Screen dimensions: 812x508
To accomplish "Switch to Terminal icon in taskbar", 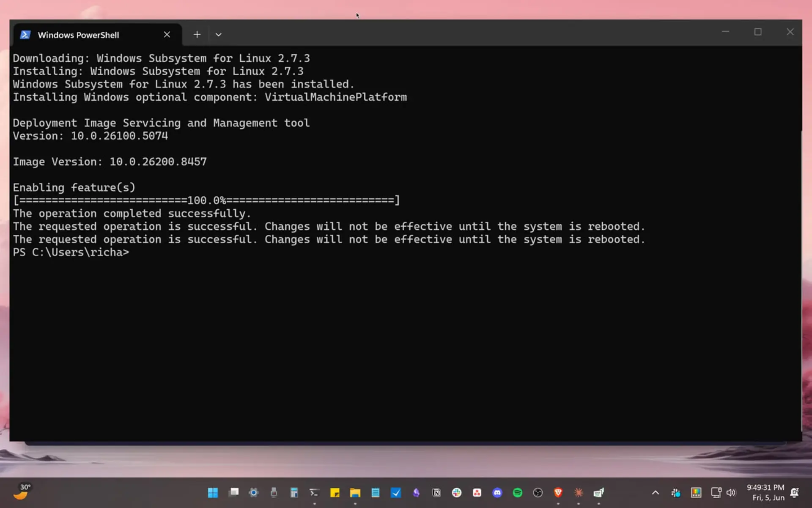I will (314, 492).
